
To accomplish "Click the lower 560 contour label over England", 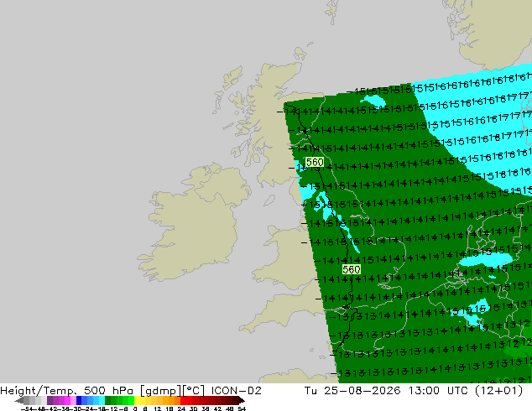I will (351, 269).
